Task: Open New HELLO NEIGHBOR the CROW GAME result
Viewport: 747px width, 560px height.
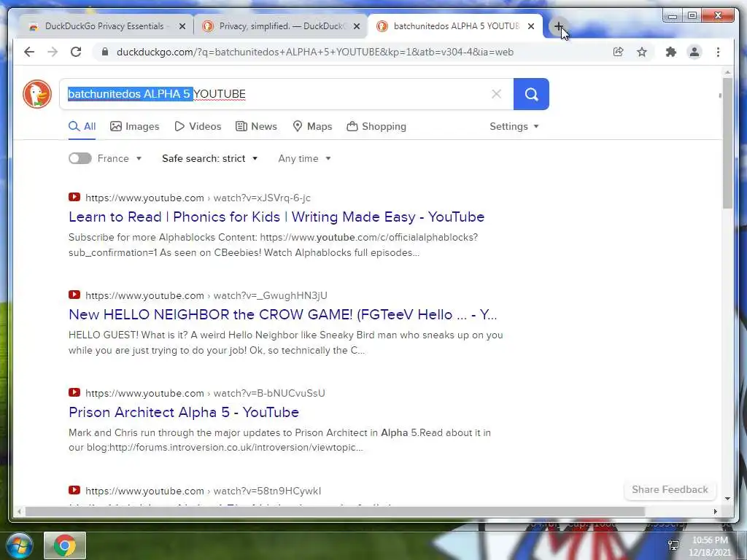Action: pyautogui.click(x=282, y=314)
